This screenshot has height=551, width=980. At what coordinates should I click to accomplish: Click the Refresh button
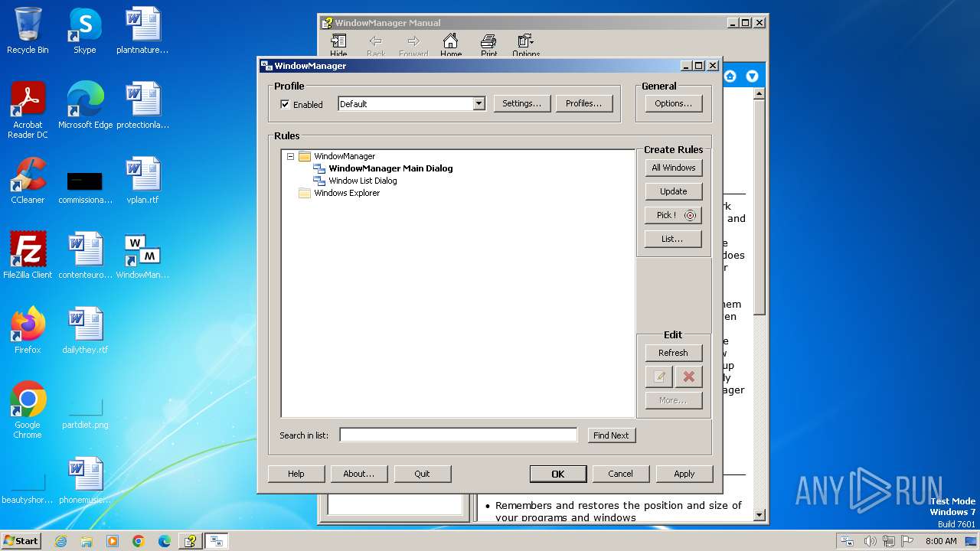click(x=673, y=353)
